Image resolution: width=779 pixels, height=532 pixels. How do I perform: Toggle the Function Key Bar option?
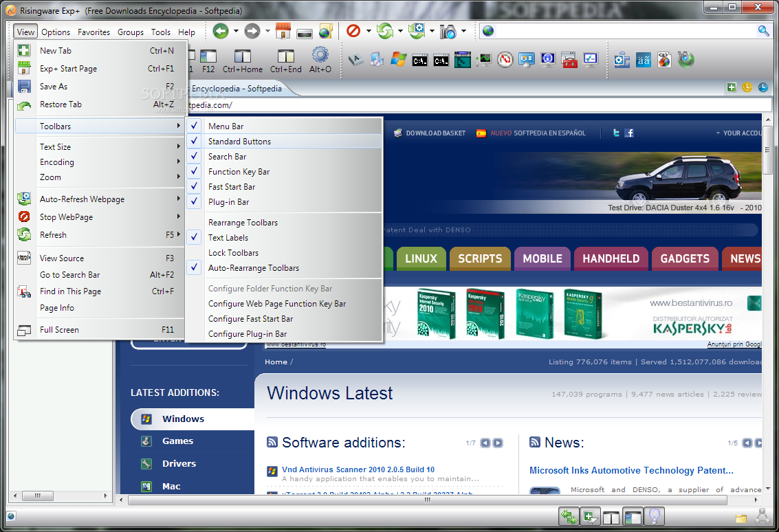284,171
